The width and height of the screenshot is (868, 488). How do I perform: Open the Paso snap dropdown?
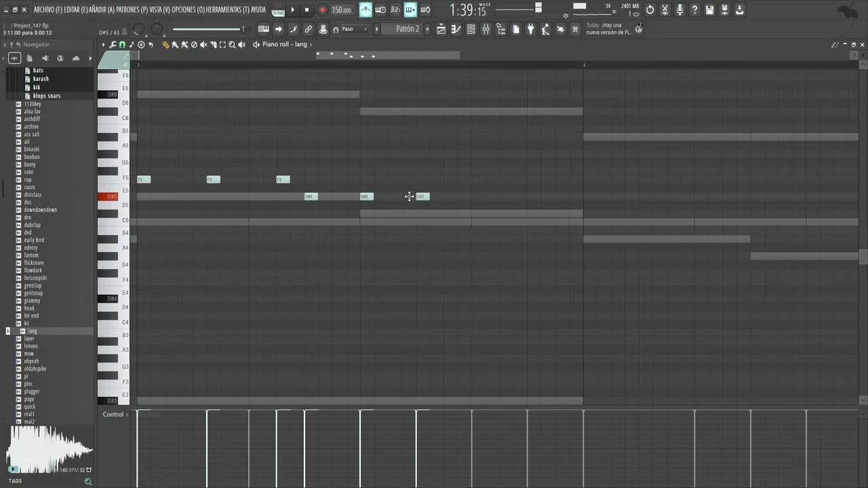pos(354,29)
